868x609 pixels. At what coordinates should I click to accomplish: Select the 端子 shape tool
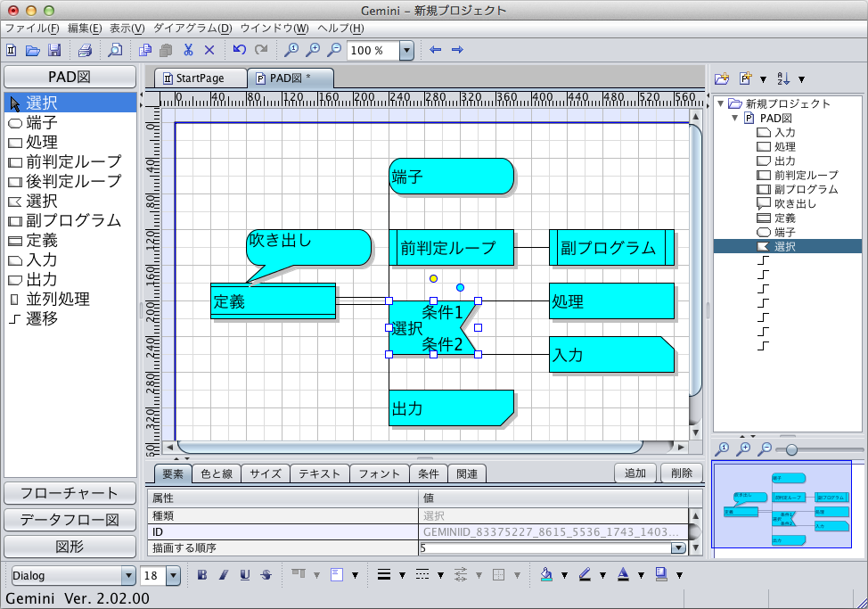click(70, 122)
